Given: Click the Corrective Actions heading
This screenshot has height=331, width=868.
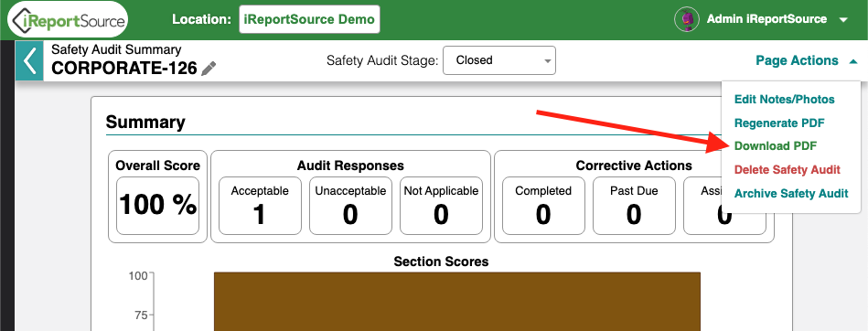Looking at the screenshot, I should (x=634, y=165).
